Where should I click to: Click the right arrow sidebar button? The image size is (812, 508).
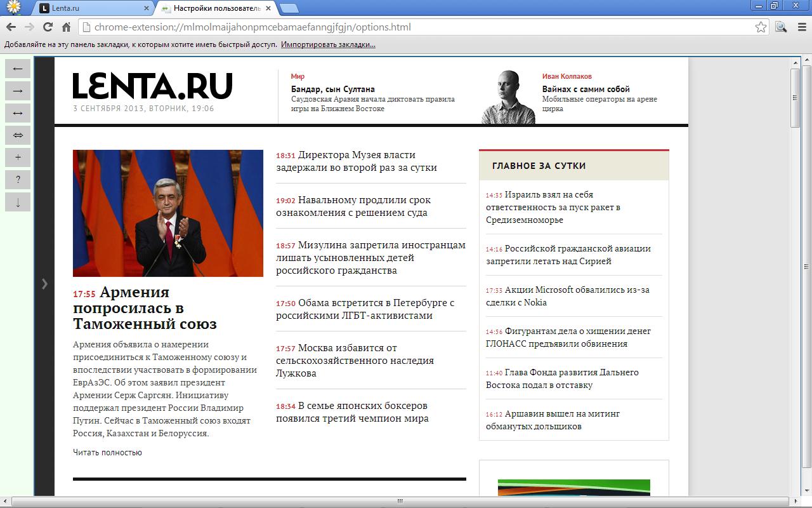18,91
